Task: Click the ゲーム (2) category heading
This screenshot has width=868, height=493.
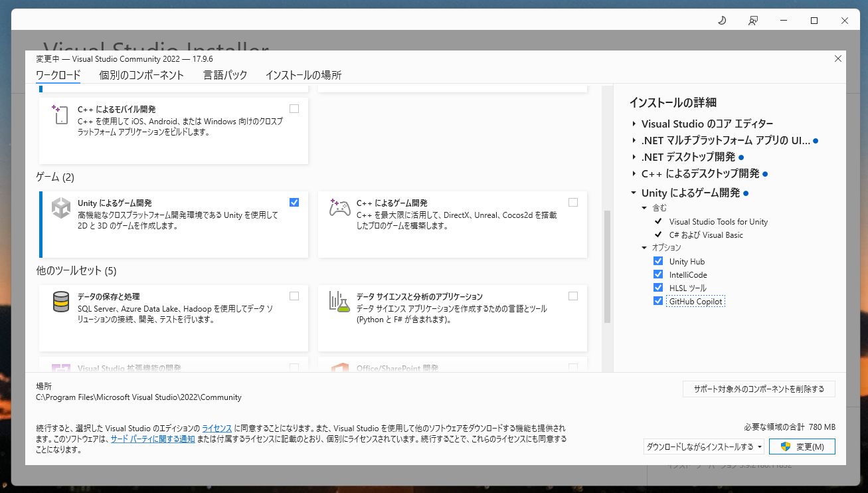Action: [55, 177]
